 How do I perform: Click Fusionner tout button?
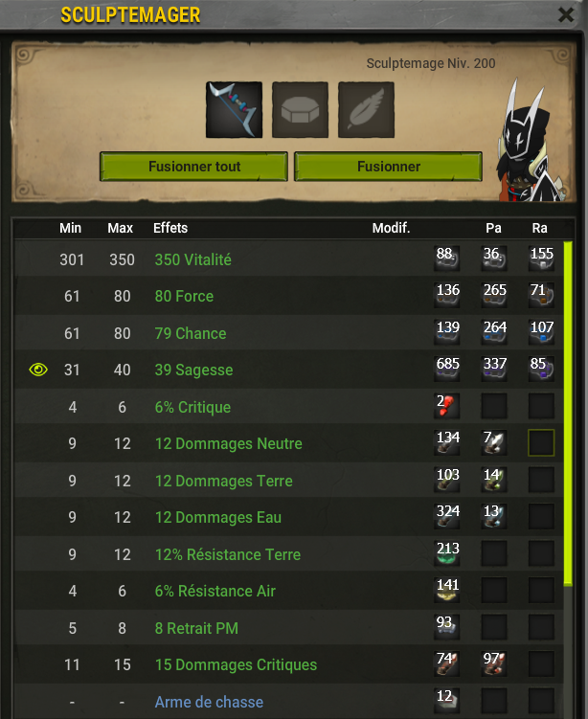(193, 167)
